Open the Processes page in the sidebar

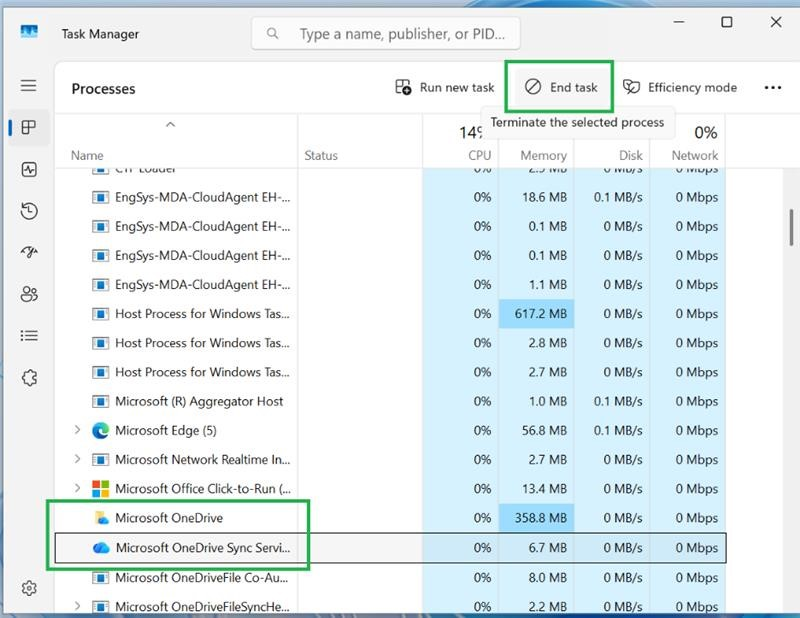point(29,127)
